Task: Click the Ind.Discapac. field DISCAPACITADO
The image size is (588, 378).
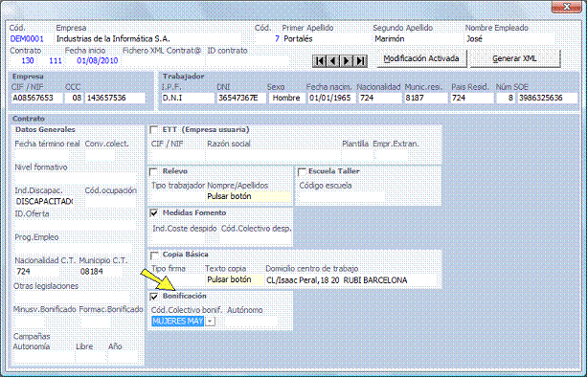Action: coord(44,202)
